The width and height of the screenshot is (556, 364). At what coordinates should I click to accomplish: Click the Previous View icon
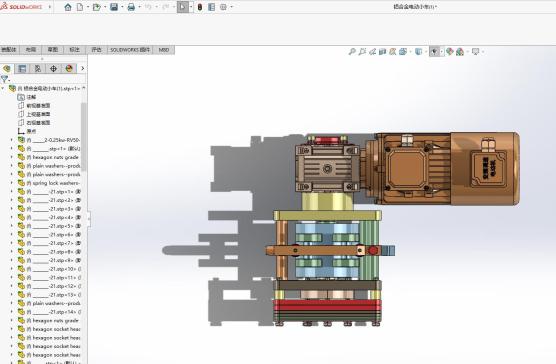point(372,52)
